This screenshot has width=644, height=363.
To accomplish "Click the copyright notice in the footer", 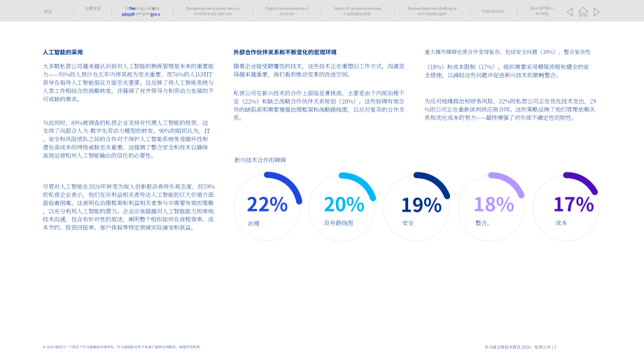I will (121, 347).
